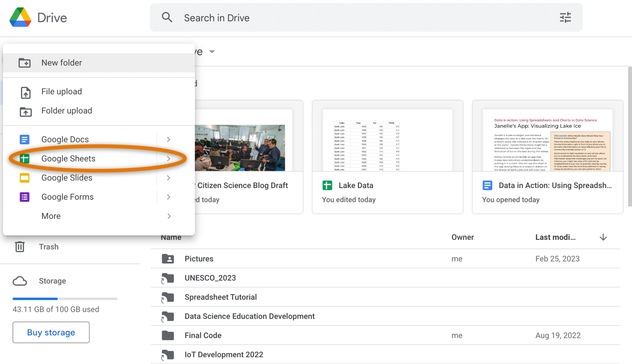Image resolution: width=632 pixels, height=364 pixels.
Task: Click the Google Docs icon
Action: coord(25,139)
